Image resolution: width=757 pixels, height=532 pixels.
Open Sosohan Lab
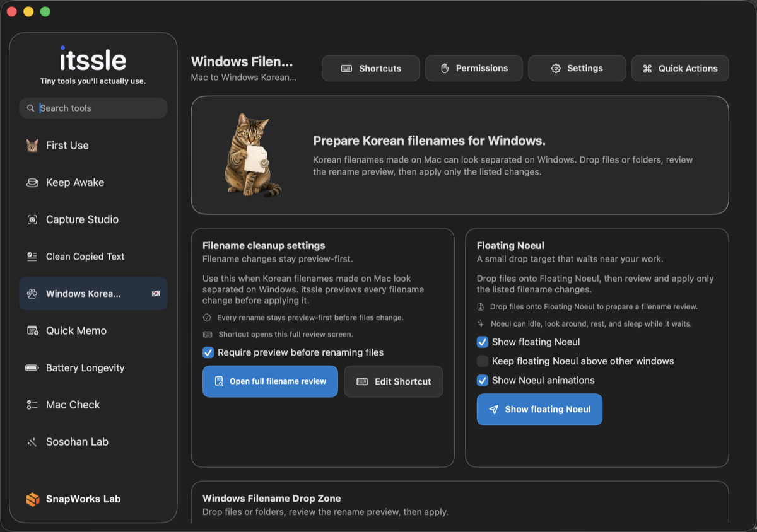click(93, 442)
